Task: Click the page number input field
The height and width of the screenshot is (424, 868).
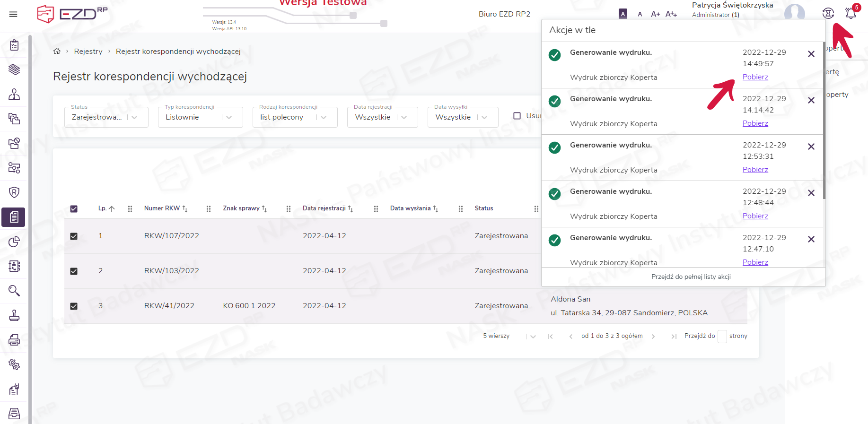Action: 722,337
